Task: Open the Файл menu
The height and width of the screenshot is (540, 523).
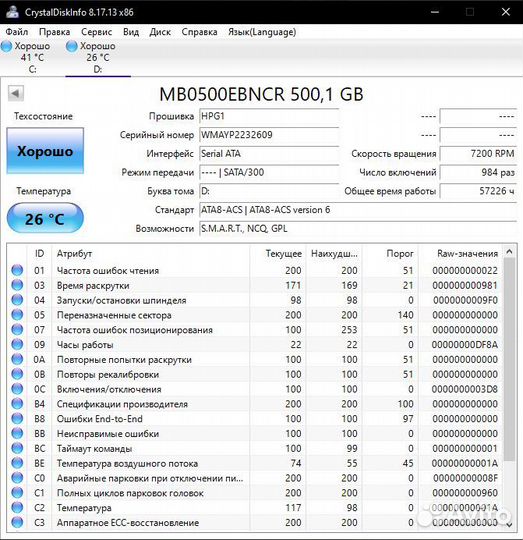Action: coord(17,32)
